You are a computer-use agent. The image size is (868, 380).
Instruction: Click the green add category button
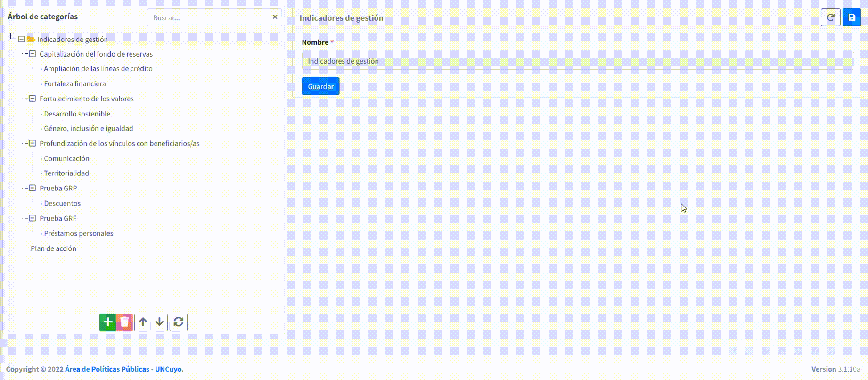[x=107, y=322]
